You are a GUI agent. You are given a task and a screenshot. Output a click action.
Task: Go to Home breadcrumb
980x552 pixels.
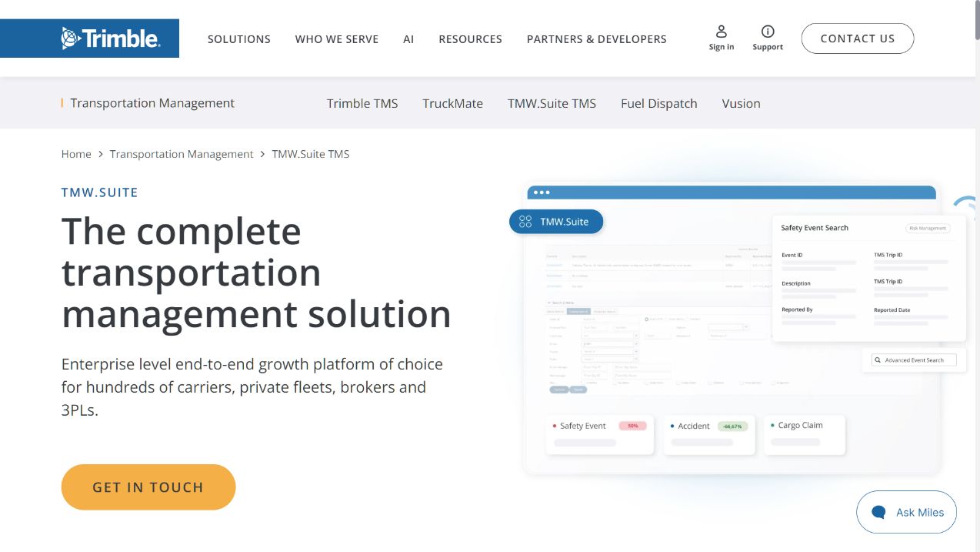[x=76, y=154]
